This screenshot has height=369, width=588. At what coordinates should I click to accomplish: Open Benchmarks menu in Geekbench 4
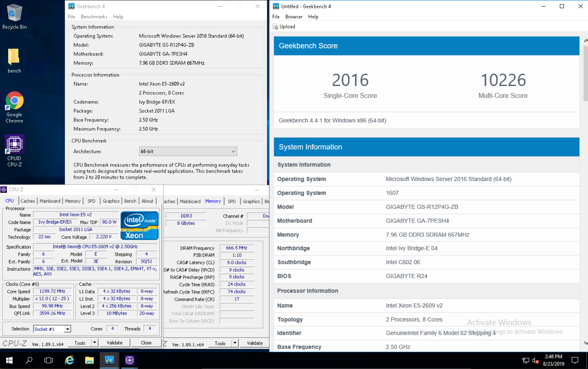point(94,17)
